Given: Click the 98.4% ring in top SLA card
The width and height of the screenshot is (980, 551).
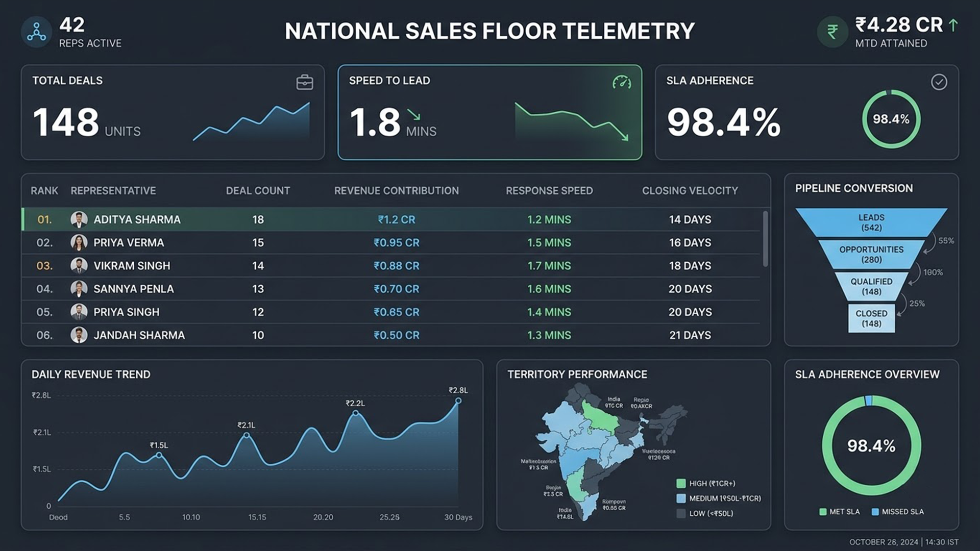Looking at the screenshot, I should point(891,119).
